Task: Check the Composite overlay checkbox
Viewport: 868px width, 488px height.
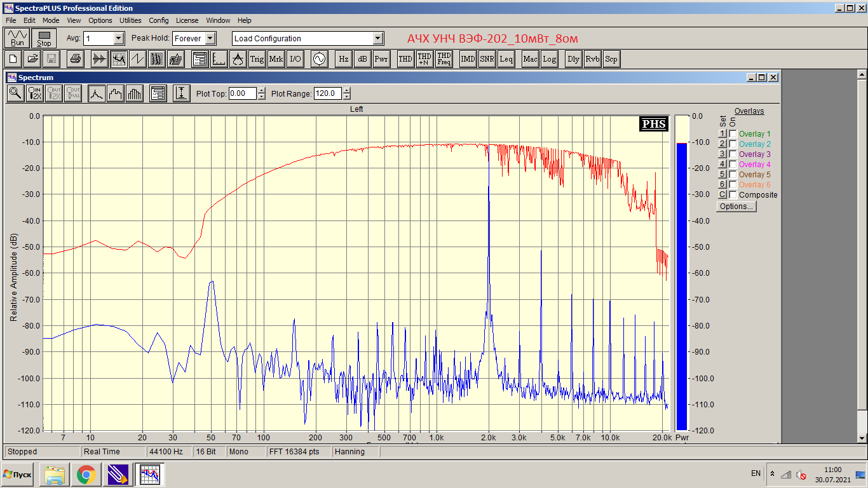Action: [733, 195]
